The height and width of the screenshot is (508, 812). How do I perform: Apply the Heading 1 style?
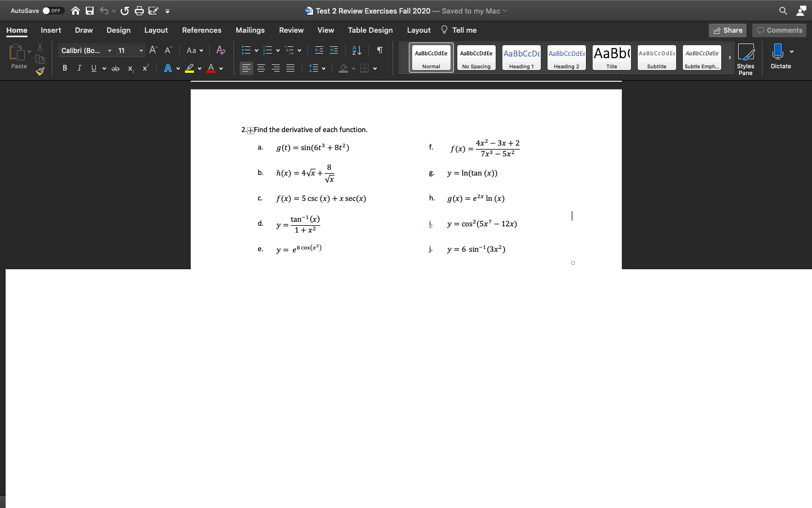pos(521,57)
